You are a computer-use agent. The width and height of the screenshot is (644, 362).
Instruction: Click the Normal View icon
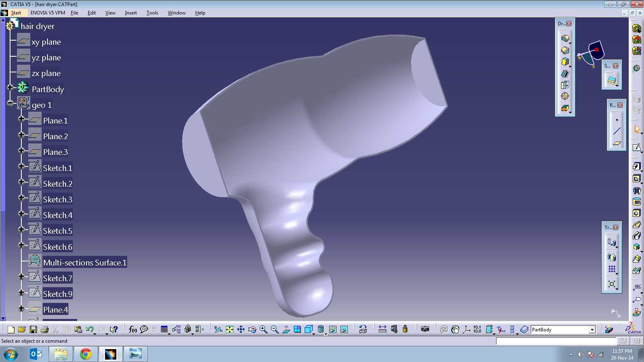[x=286, y=329]
